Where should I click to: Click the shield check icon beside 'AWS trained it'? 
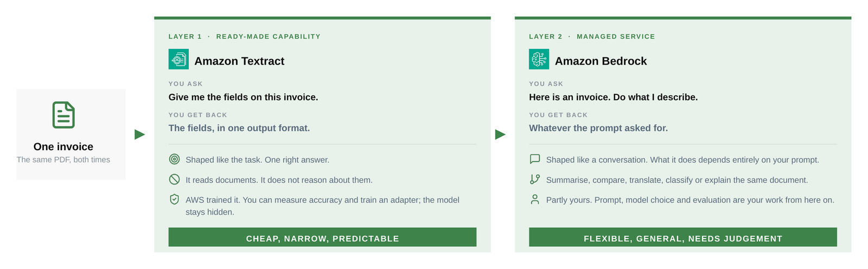coord(174,199)
